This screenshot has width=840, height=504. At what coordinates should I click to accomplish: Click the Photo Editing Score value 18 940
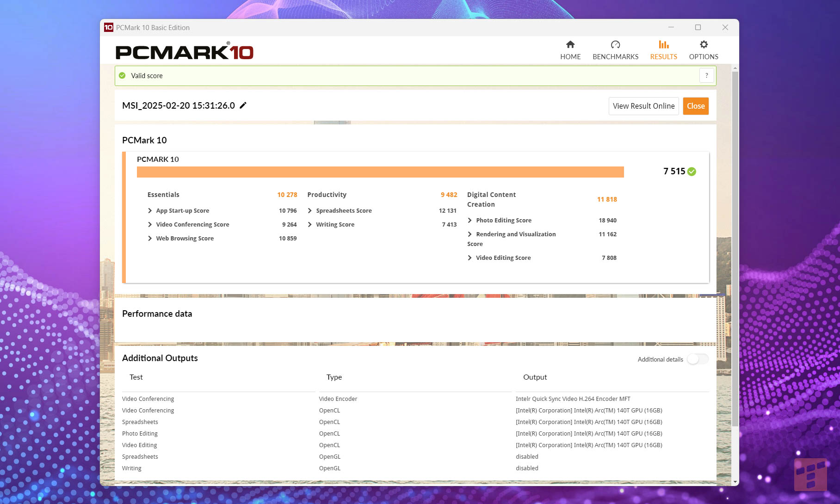pos(607,220)
